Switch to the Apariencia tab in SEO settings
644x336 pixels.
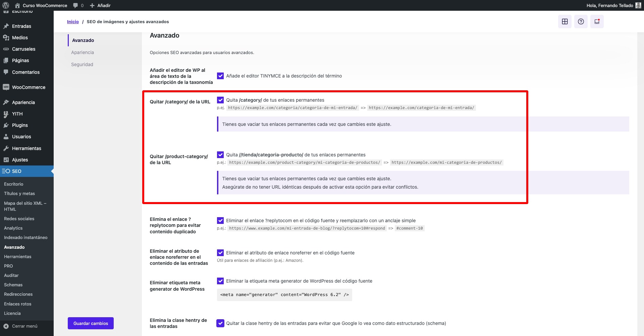pos(83,52)
